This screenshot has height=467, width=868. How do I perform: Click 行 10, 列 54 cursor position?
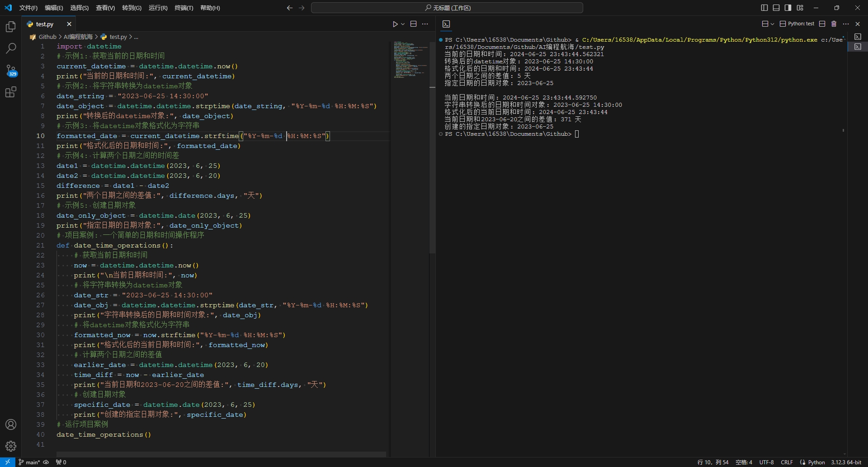tap(713, 462)
